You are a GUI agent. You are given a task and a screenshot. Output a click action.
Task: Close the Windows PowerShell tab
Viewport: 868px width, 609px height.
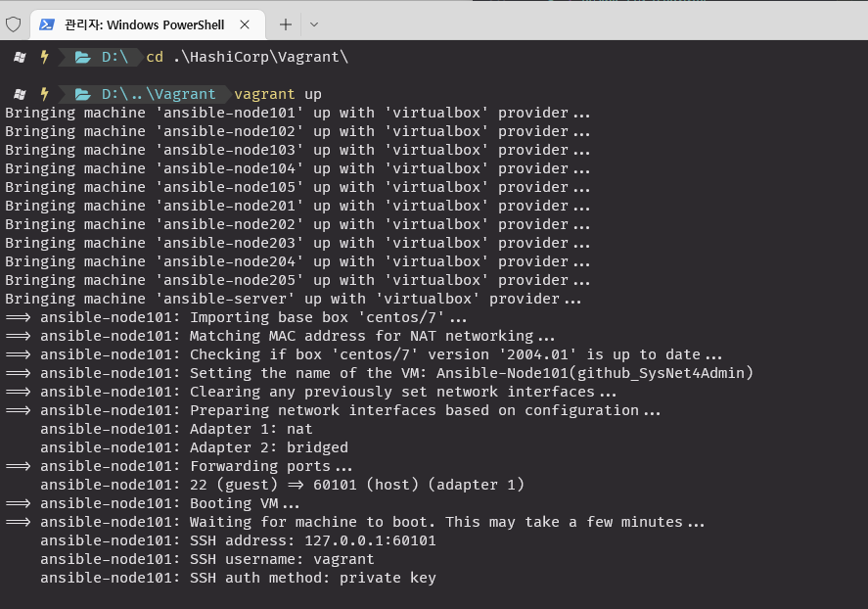[245, 24]
